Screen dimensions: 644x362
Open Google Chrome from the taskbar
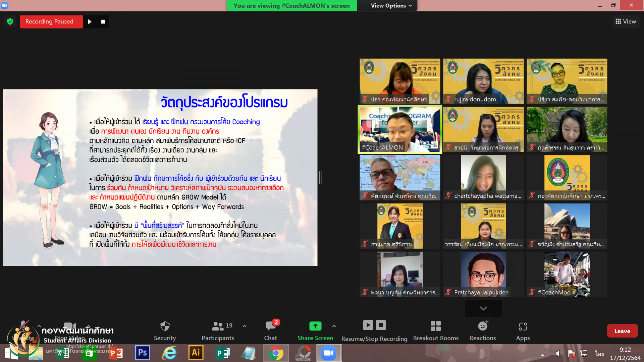tap(276, 353)
